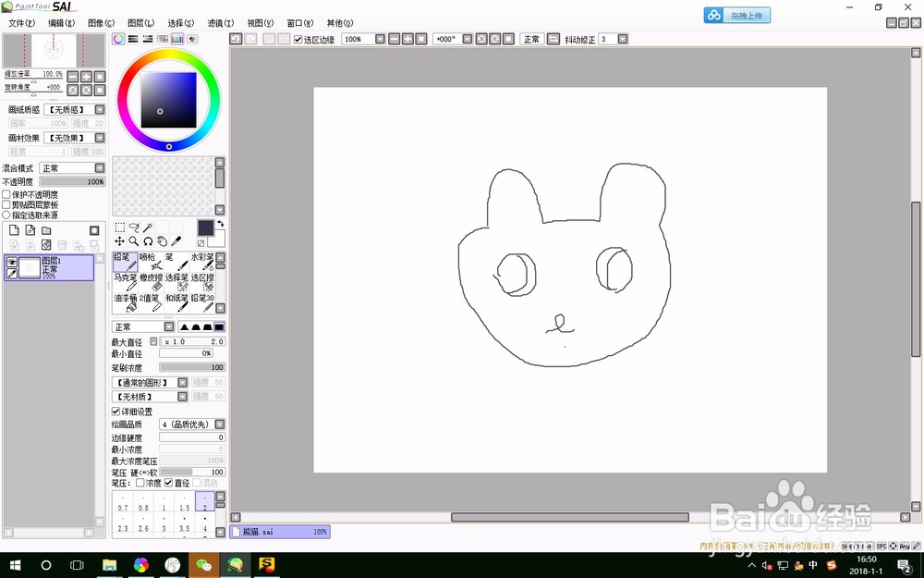This screenshot has height=578, width=924.
Task: Open 混合模式 layer blend dropdown
Action: [x=100, y=168]
